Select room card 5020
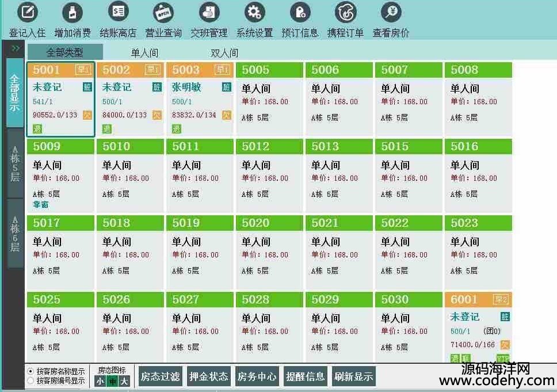Screen dimensions: 557x392 [270, 252]
